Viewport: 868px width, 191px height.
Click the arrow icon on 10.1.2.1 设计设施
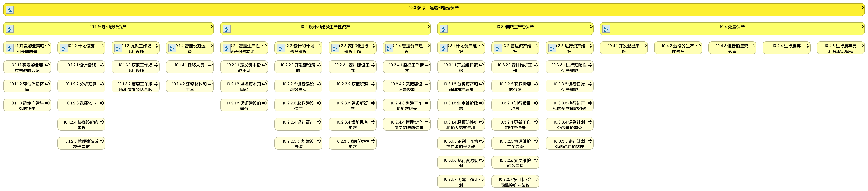(102, 65)
